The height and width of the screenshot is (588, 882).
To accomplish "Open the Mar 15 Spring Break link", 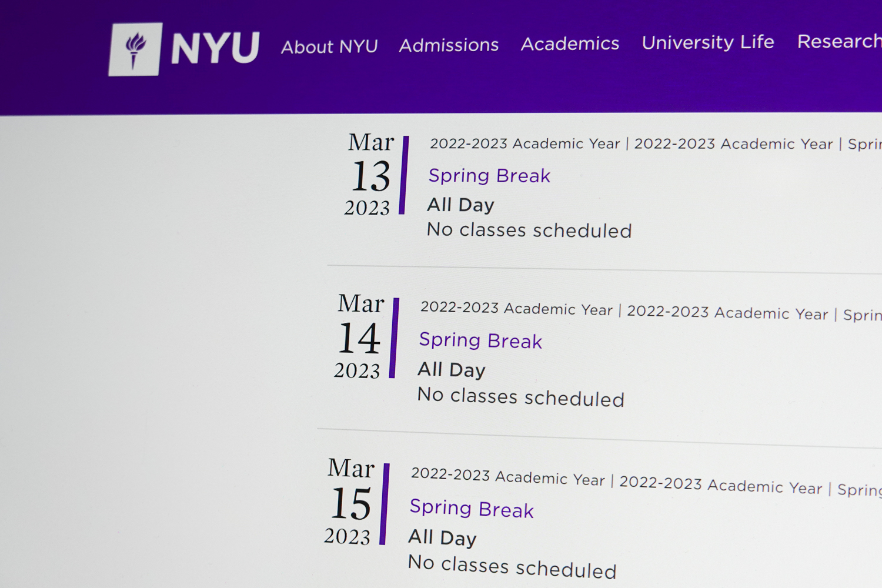I will (472, 508).
